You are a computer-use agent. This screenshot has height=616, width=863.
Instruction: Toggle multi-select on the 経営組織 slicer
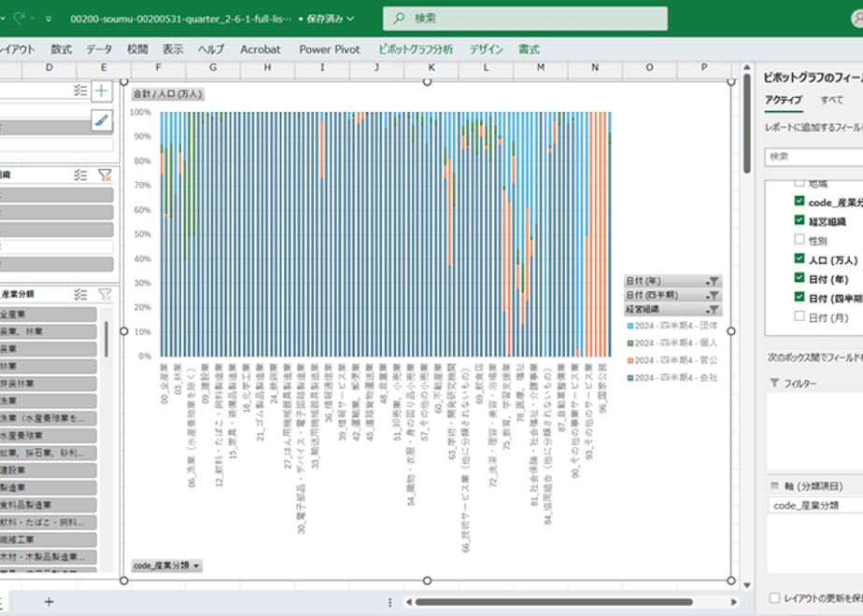click(x=80, y=175)
